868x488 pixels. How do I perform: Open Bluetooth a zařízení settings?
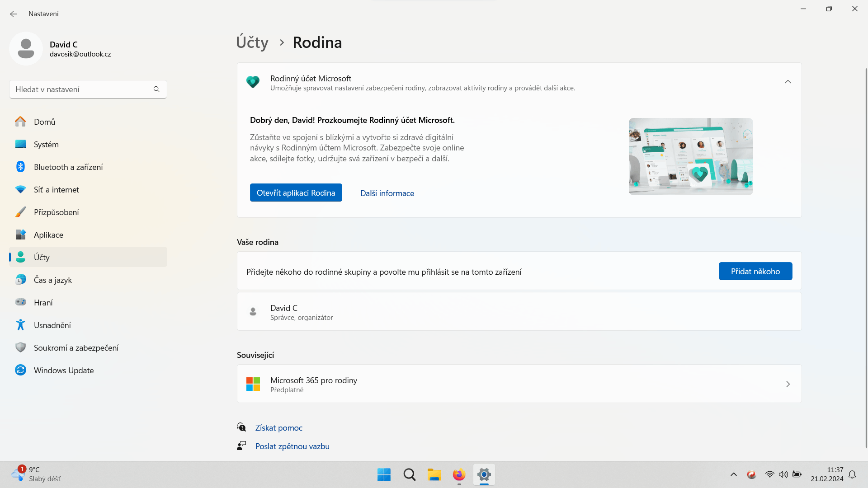pos(68,167)
